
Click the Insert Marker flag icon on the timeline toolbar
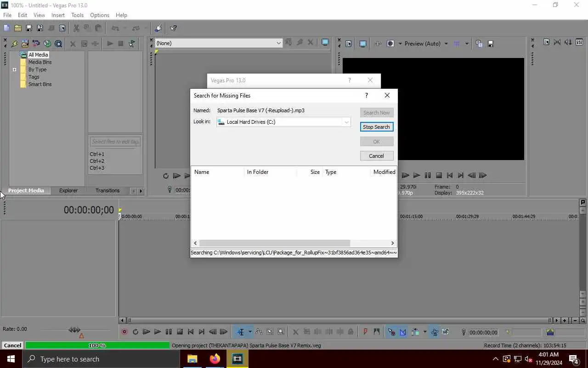coord(366,332)
